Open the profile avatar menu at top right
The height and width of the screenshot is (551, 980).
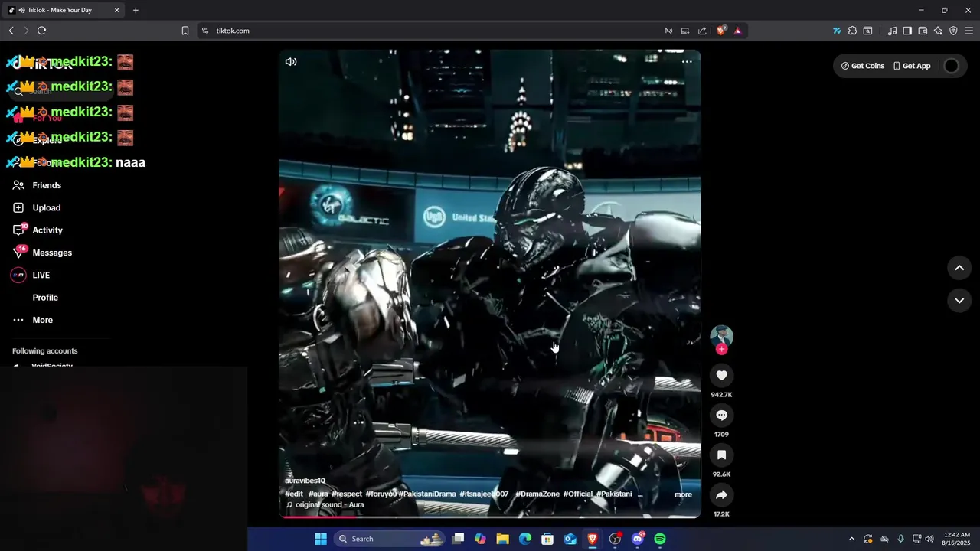952,66
